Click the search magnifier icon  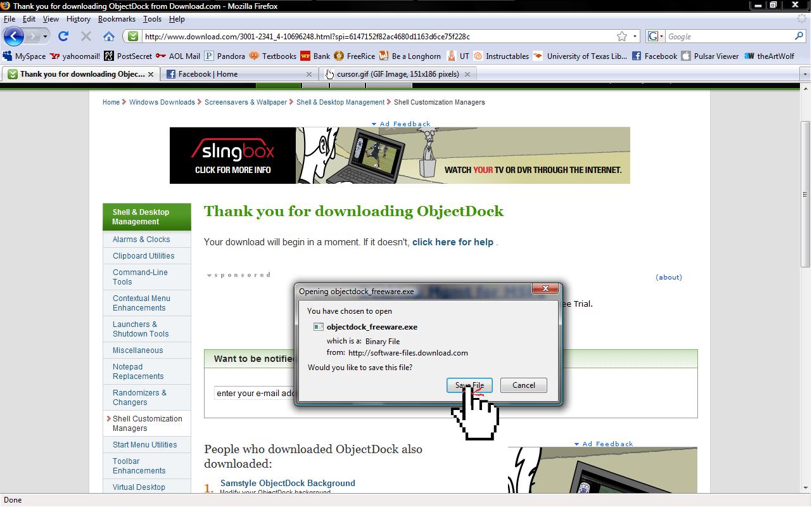pos(799,36)
